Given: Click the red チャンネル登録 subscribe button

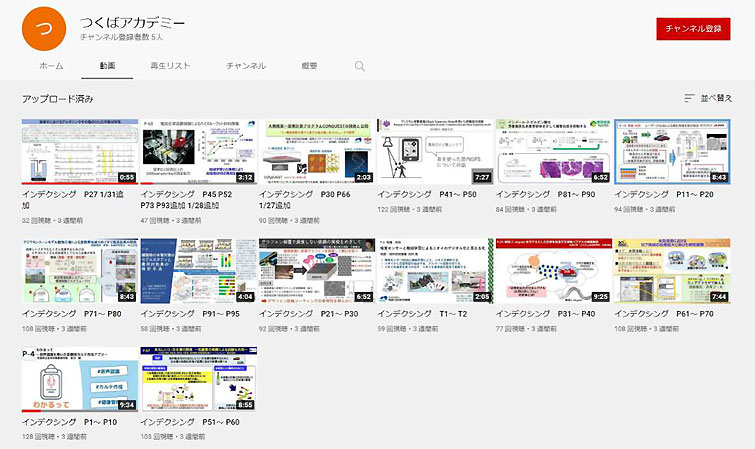Looking at the screenshot, I should tap(693, 29).
